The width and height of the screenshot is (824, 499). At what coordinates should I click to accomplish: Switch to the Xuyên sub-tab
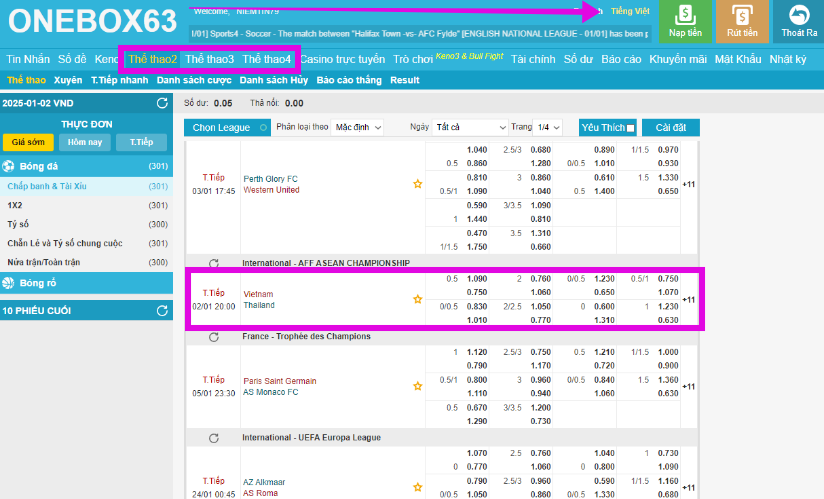coord(68,80)
